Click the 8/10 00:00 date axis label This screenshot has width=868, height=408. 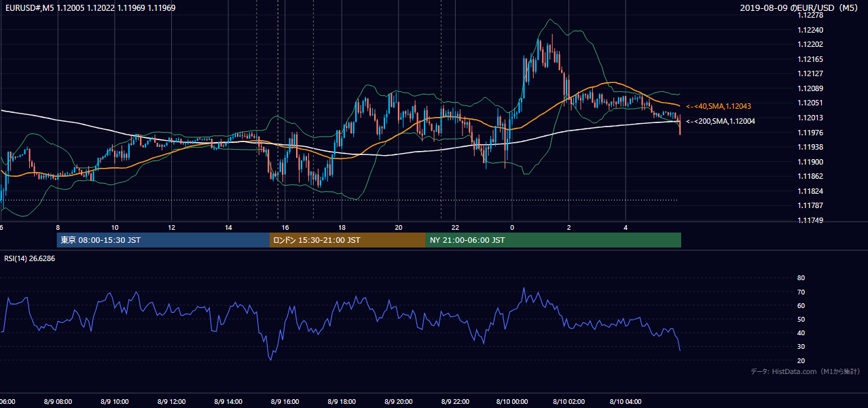[511, 402]
